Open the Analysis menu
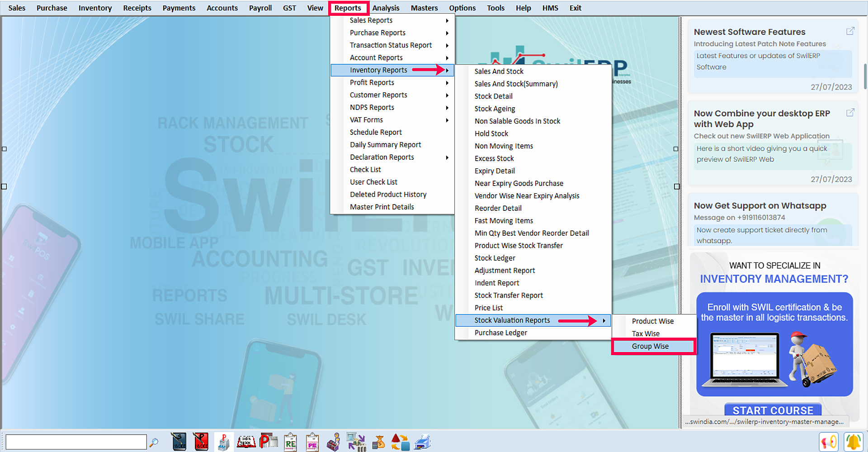This screenshot has height=452, width=868. click(386, 8)
